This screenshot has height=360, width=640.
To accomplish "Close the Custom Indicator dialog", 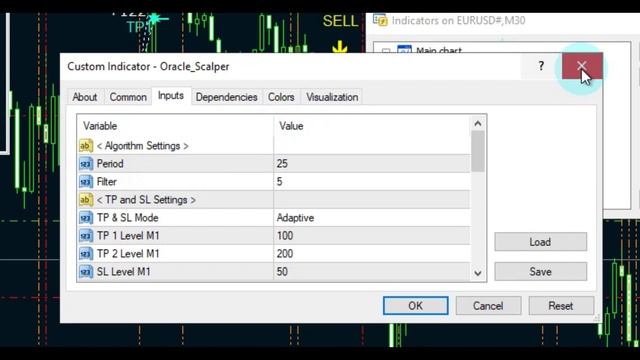I will [582, 66].
